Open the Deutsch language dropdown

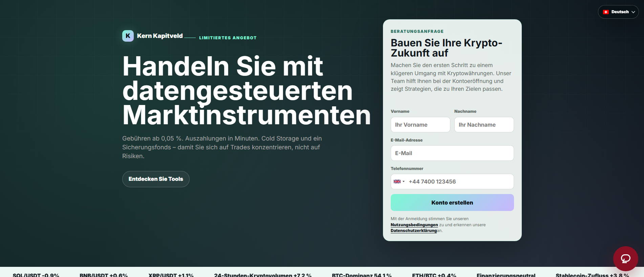click(618, 12)
